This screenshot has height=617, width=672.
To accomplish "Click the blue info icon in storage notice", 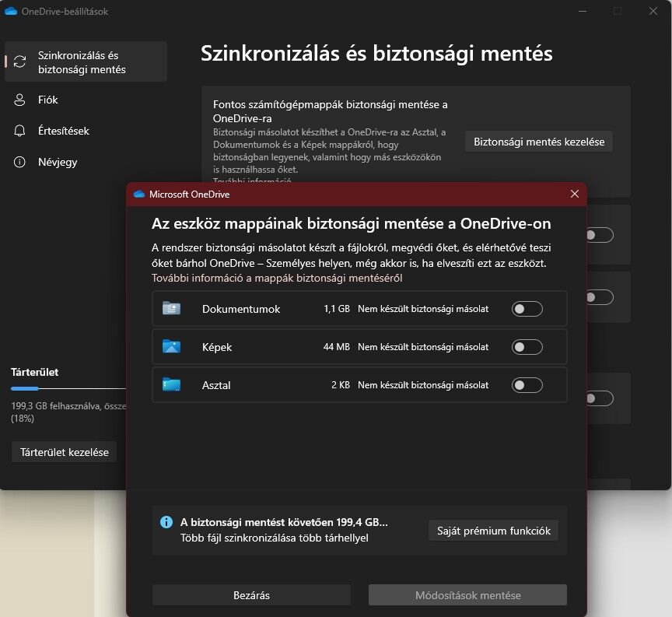I will [x=166, y=522].
